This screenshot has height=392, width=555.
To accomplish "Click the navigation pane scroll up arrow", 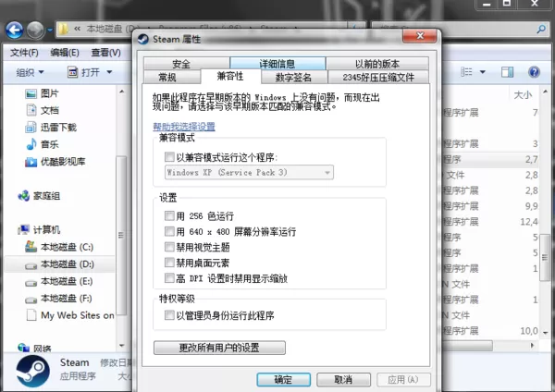I will 122,92.
